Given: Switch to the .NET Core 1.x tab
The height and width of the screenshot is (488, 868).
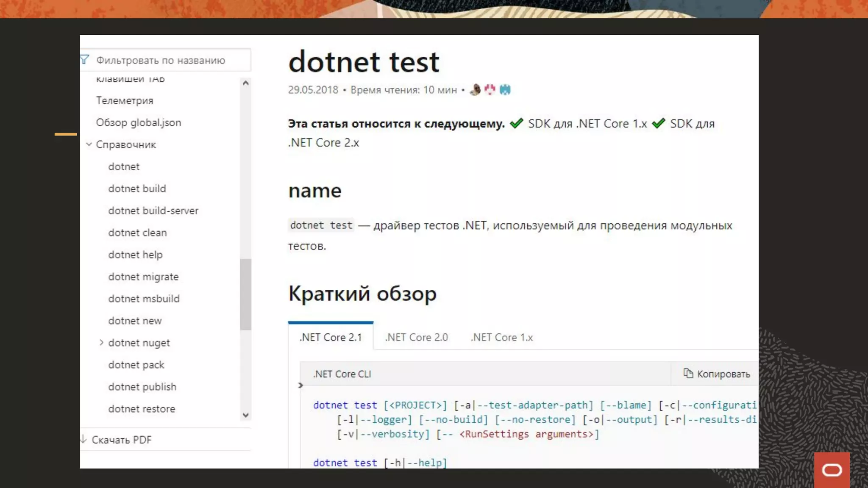Looking at the screenshot, I should click(x=501, y=337).
